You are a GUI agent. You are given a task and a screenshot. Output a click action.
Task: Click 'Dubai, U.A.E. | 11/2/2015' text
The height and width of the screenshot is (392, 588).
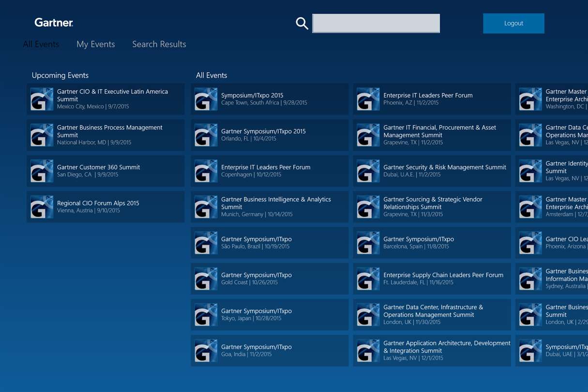coord(412,175)
